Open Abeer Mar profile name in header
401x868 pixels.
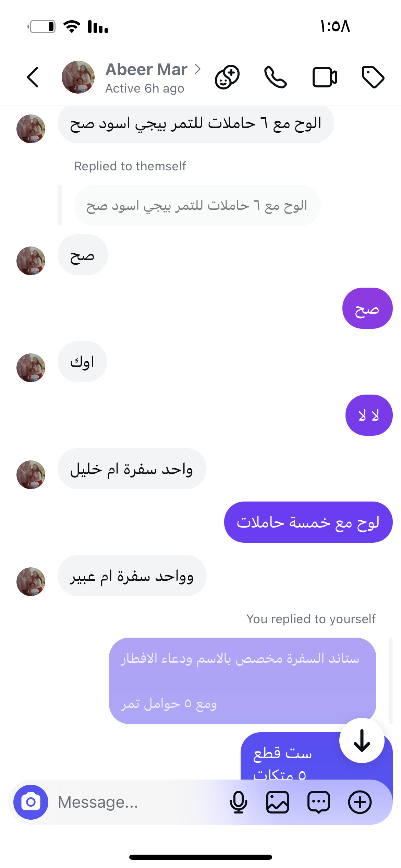146,70
